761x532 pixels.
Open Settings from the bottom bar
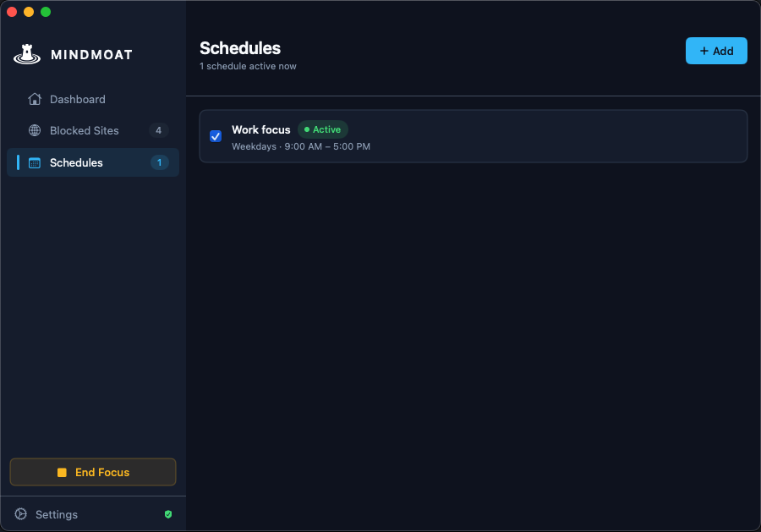pos(57,514)
